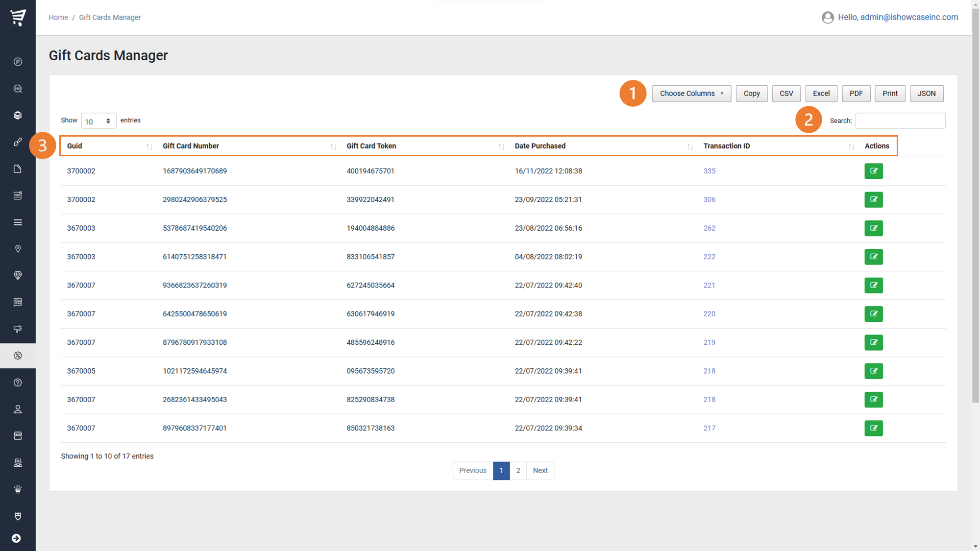
Task: Open the Show entries count selector
Action: point(98,121)
